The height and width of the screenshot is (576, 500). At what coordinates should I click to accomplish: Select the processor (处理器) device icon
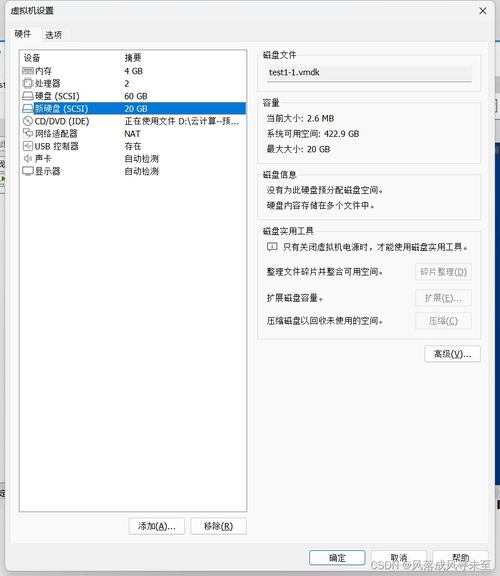28,83
